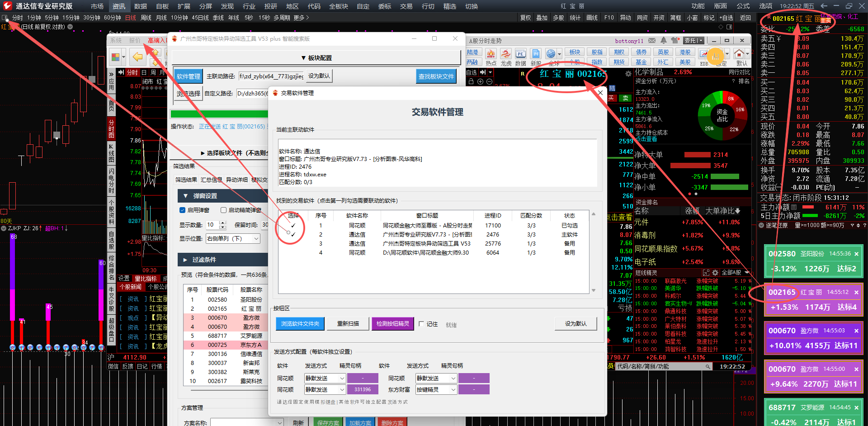
Task: Open the envelope messages icon
Action: click(652, 41)
